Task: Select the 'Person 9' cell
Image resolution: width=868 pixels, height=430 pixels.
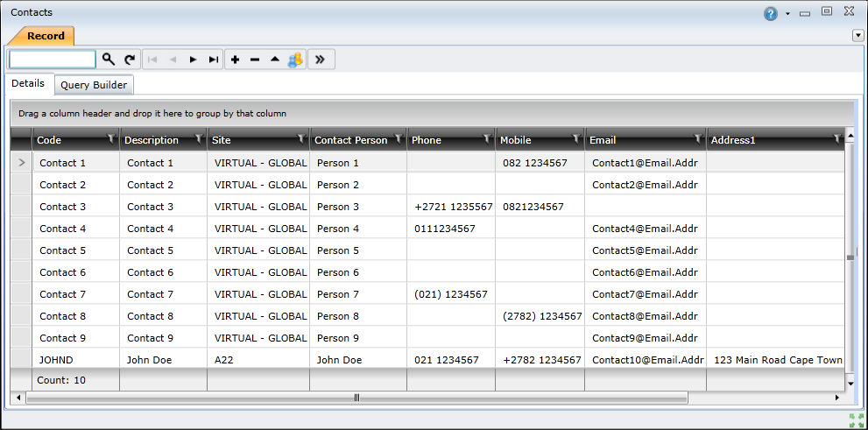Action: pyautogui.click(x=358, y=337)
